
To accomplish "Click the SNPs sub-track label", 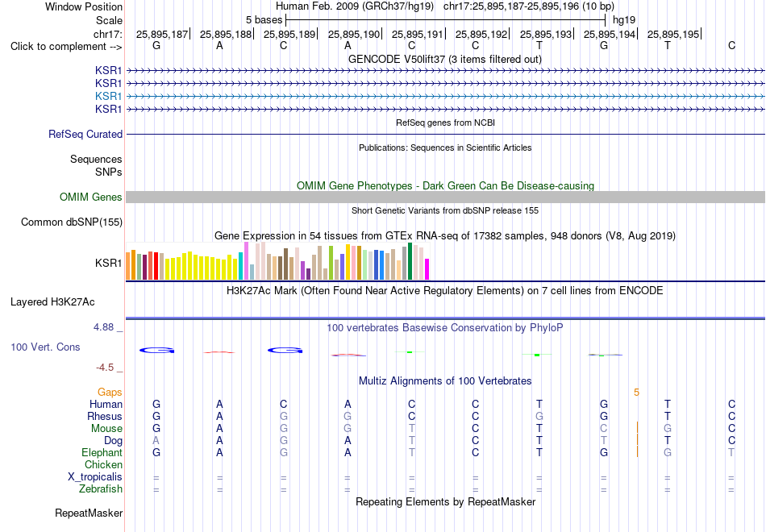I will [x=109, y=172].
